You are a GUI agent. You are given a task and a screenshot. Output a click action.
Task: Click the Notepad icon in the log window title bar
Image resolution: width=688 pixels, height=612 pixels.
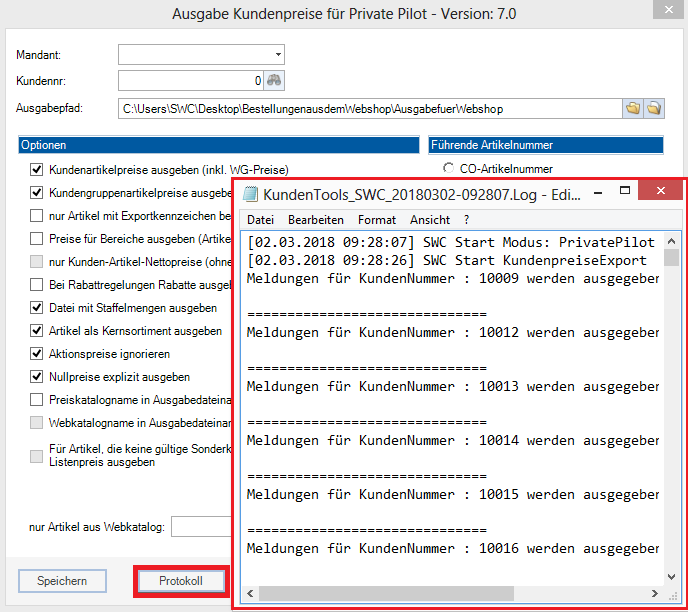(x=251, y=193)
